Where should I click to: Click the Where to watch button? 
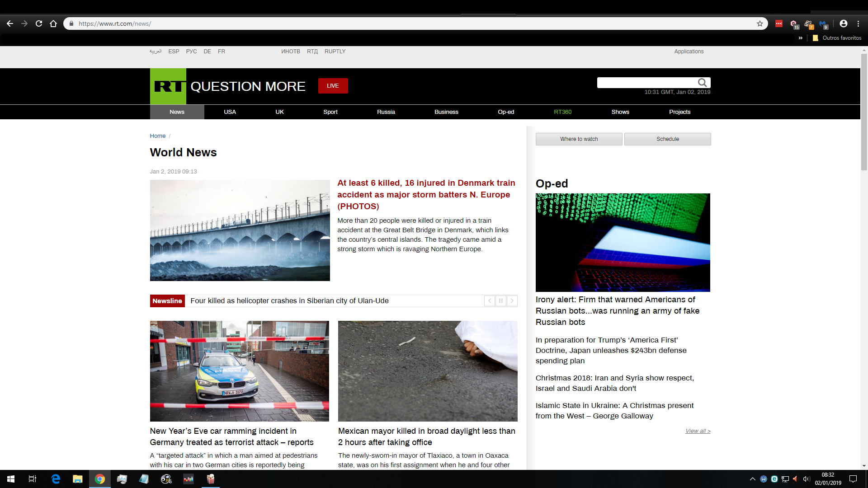579,139
